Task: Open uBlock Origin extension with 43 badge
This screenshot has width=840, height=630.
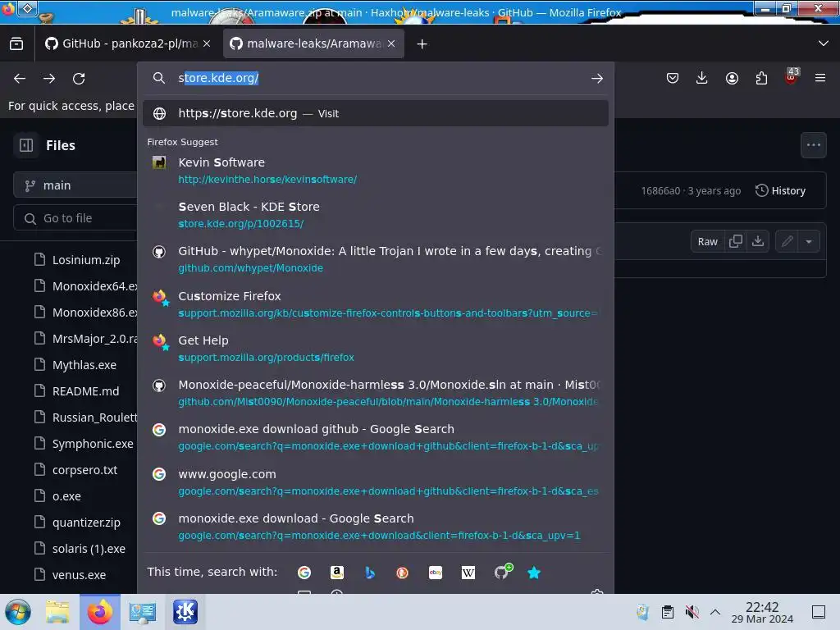Action: (791, 77)
